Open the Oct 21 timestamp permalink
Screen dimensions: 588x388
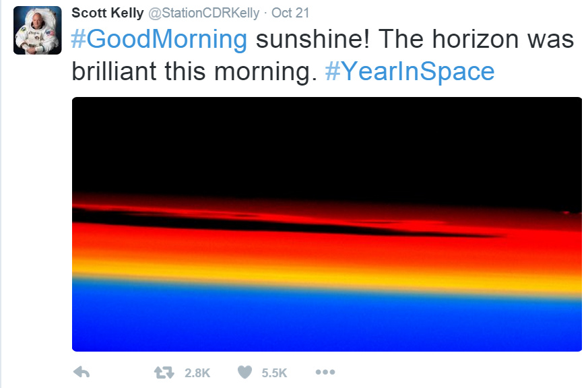click(x=290, y=13)
